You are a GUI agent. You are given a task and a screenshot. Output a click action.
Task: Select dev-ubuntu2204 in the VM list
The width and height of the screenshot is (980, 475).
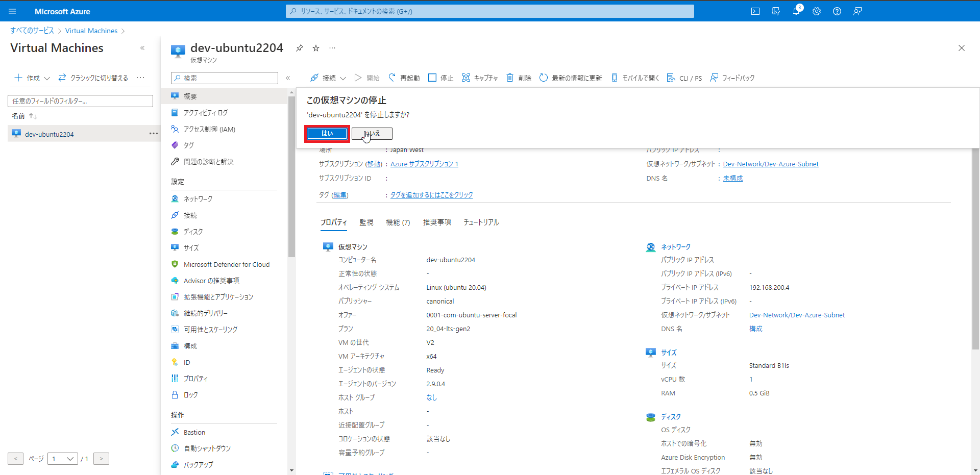(50, 134)
